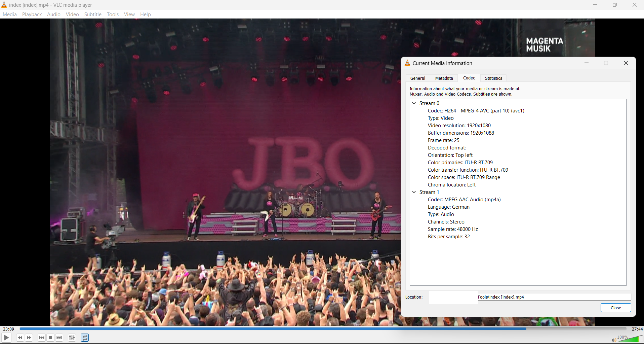Image resolution: width=644 pixels, height=344 pixels.
Task: Fast-forward playback with the faster button
Action: click(29, 338)
